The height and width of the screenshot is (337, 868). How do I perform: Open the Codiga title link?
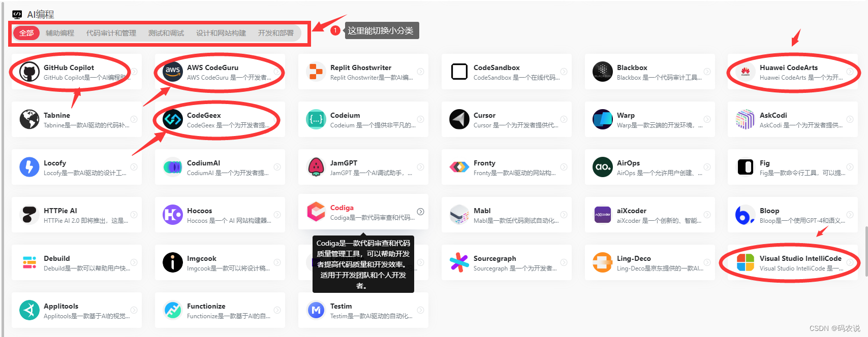[x=342, y=208]
